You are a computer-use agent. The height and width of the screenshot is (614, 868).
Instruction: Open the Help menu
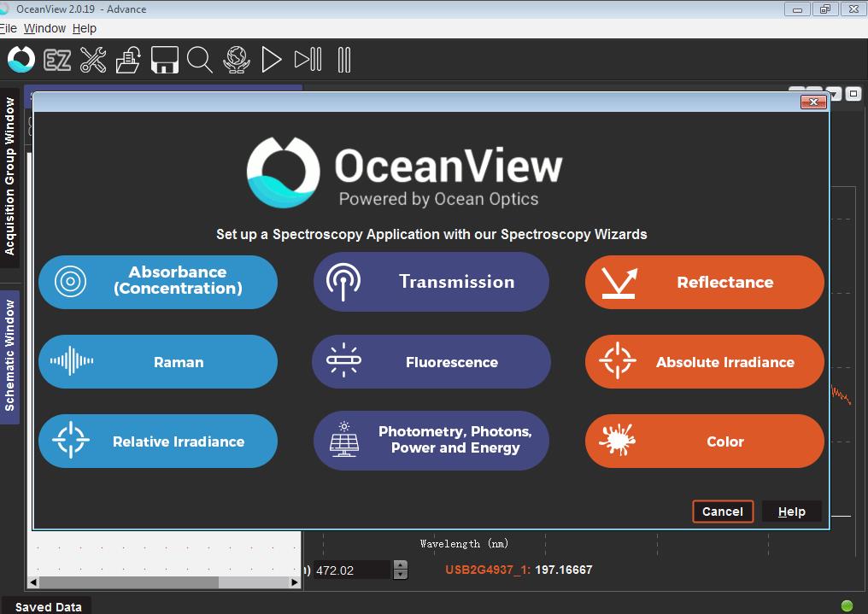84,28
